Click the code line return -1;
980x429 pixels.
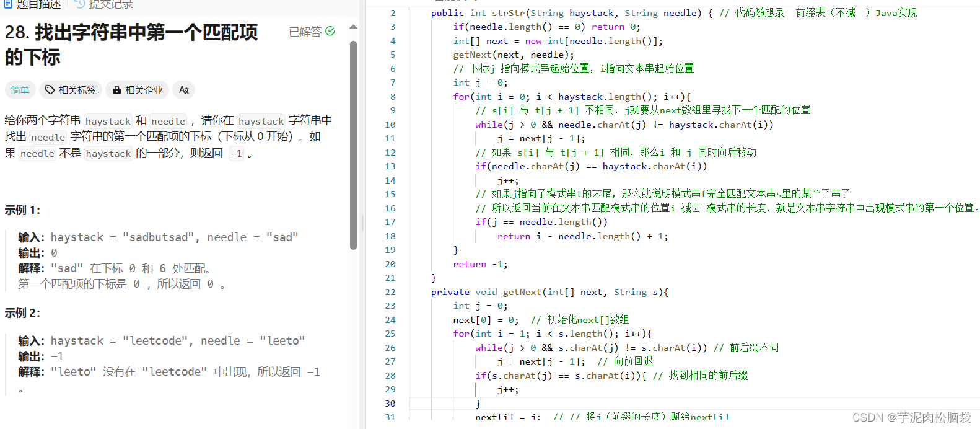point(481,264)
